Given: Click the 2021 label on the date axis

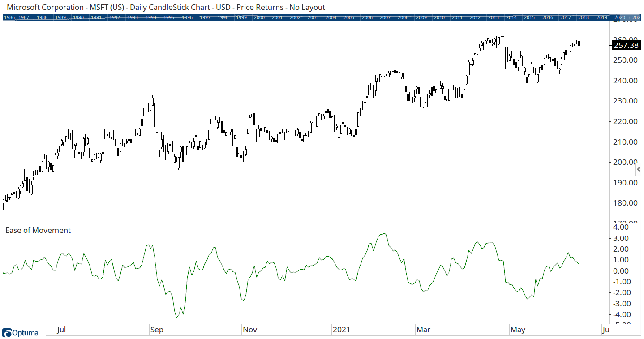Looking at the screenshot, I should point(341,330).
